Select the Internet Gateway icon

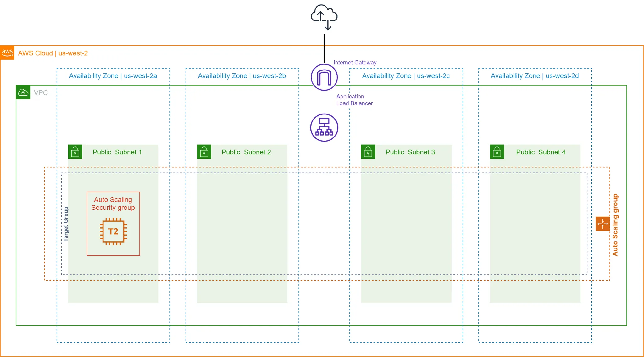click(x=324, y=77)
